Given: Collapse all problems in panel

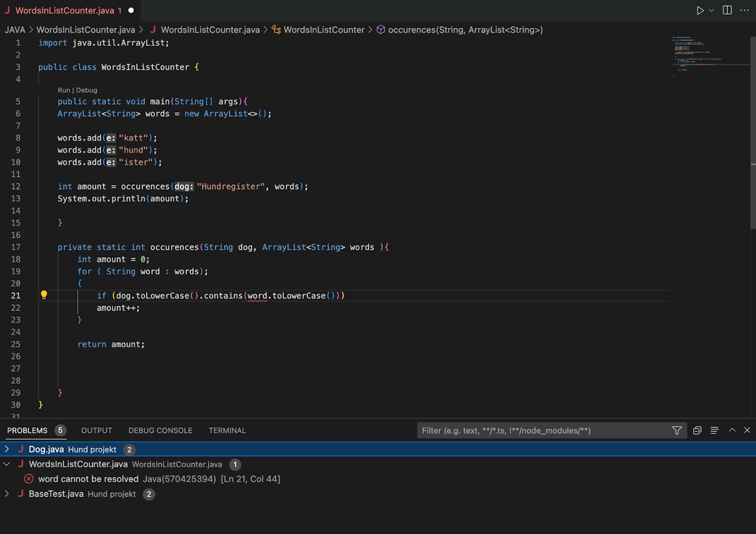Looking at the screenshot, I should 697,430.
